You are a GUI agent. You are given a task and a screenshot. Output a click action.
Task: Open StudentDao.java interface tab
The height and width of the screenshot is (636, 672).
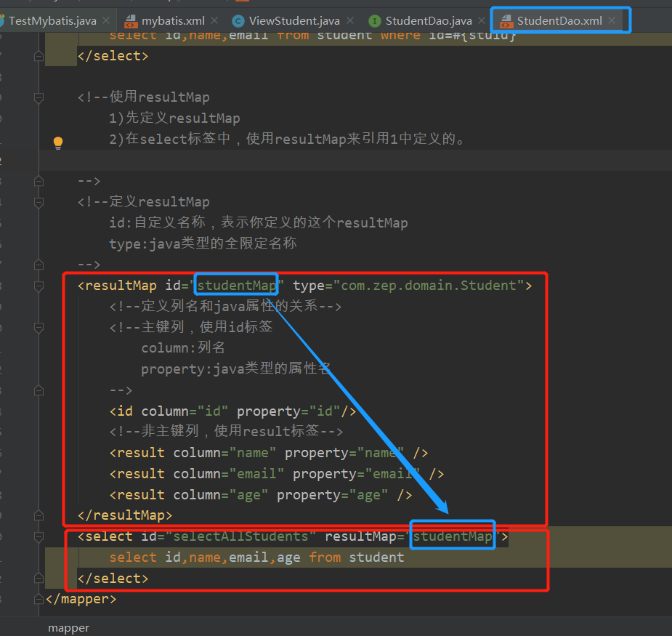(429, 20)
